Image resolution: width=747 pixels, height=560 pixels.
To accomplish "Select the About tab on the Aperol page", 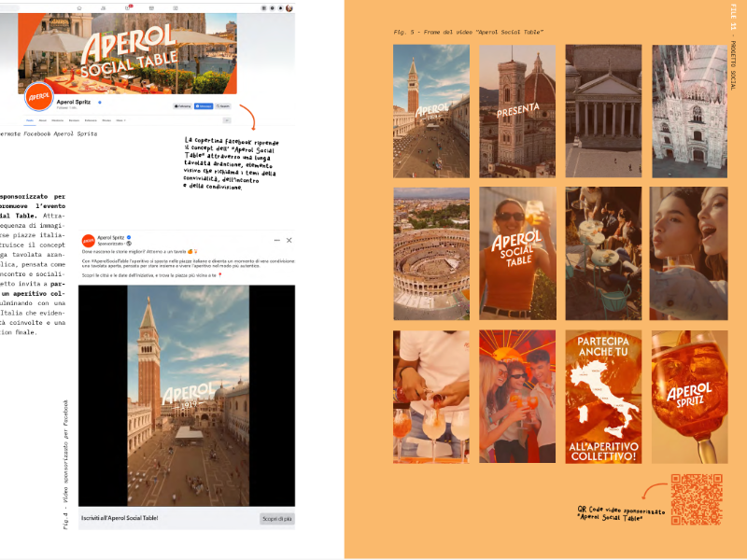I will [42, 120].
